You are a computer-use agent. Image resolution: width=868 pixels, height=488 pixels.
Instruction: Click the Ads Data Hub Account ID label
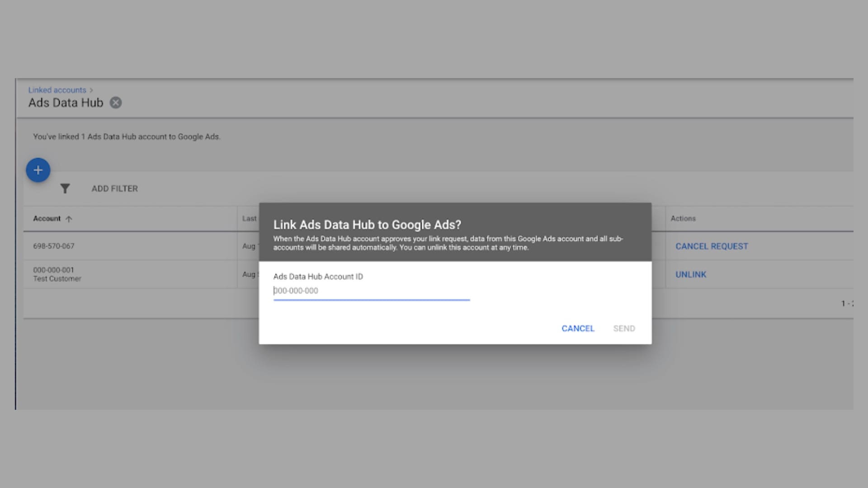pyautogui.click(x=318, y=277)
